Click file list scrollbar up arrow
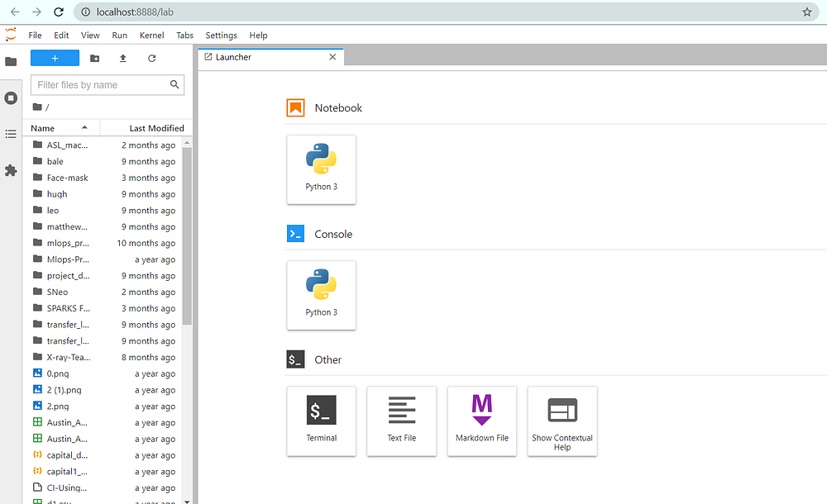 pos(187,142)
